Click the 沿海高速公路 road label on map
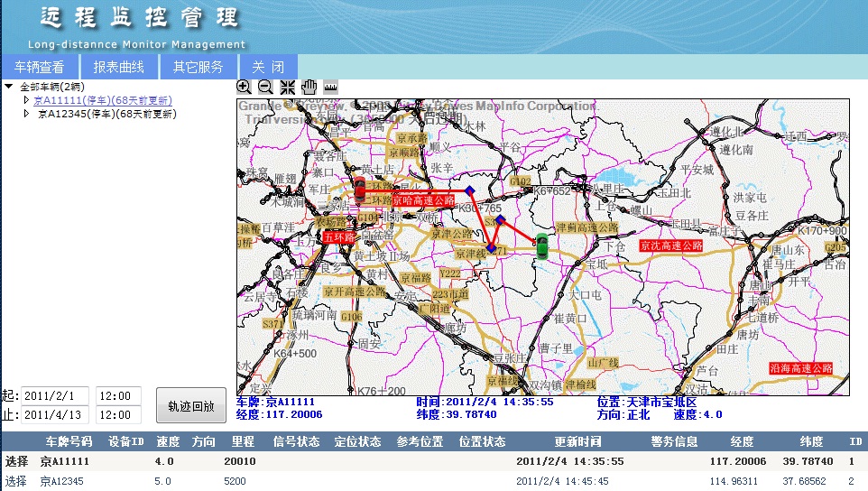 click(x=801, y=368)
